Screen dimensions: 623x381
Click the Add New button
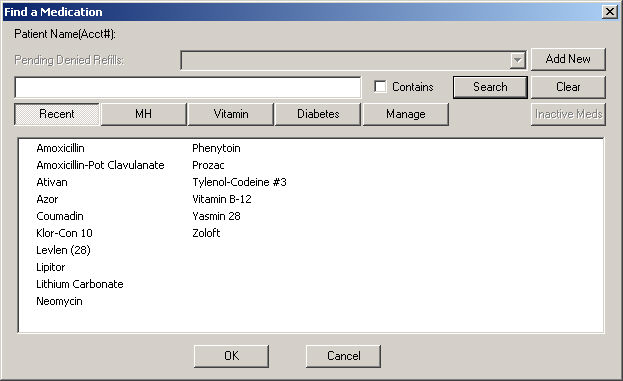pyautogui.click(x=568, y=59)
